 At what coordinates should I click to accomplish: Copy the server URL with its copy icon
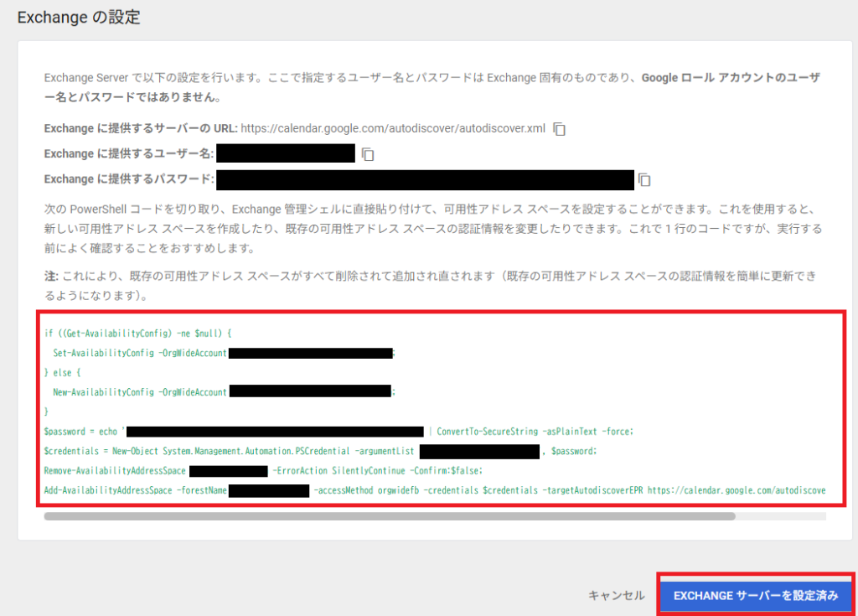click(x=559, y=129)
